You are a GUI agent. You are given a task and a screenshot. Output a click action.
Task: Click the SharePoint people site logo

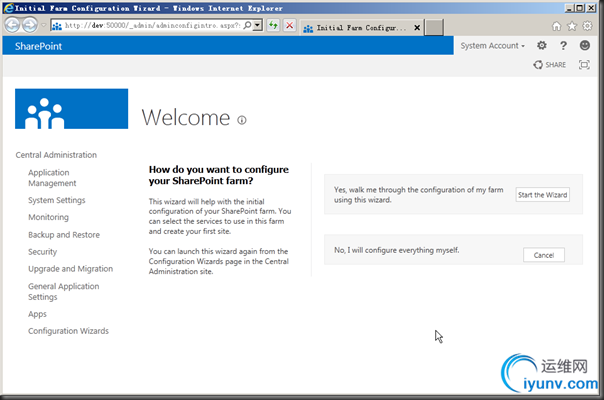(71, 109)
